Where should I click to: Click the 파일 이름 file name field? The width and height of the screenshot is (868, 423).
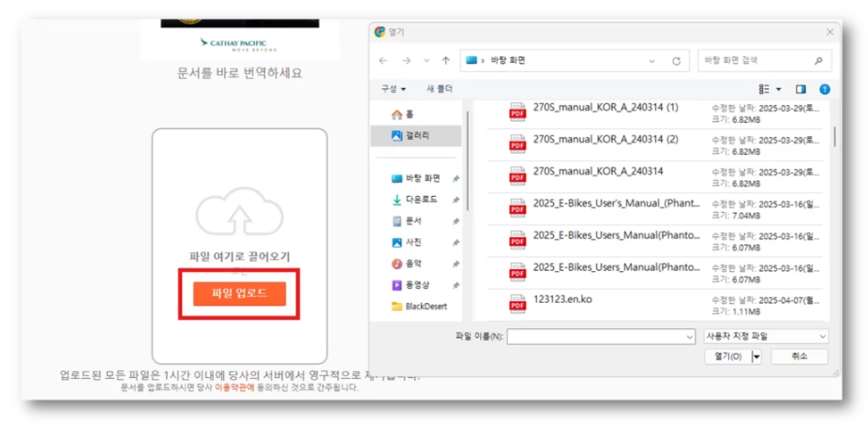pos(600,336)
